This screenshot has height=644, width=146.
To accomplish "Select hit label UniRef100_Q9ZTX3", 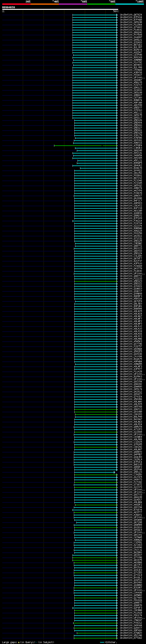I will tap(131, 495).
